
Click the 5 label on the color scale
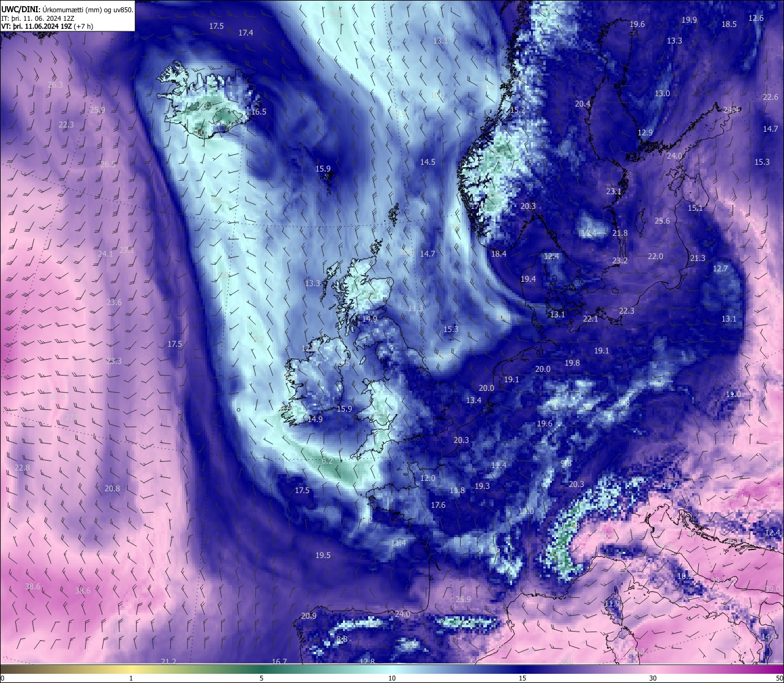(262, 678)
